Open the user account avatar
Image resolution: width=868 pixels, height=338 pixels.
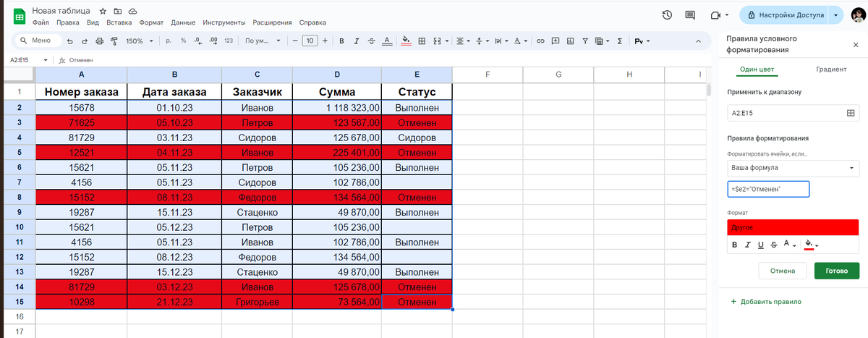click(858, 14)
